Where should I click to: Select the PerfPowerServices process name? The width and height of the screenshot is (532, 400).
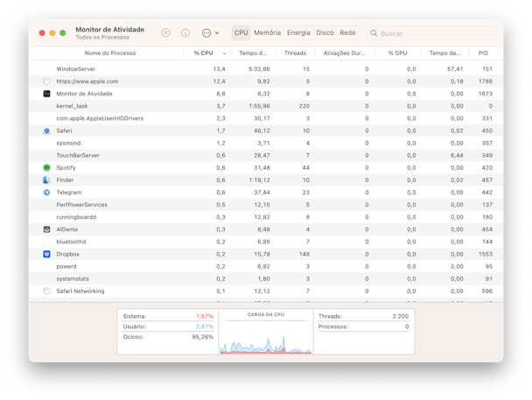[81, 205]
